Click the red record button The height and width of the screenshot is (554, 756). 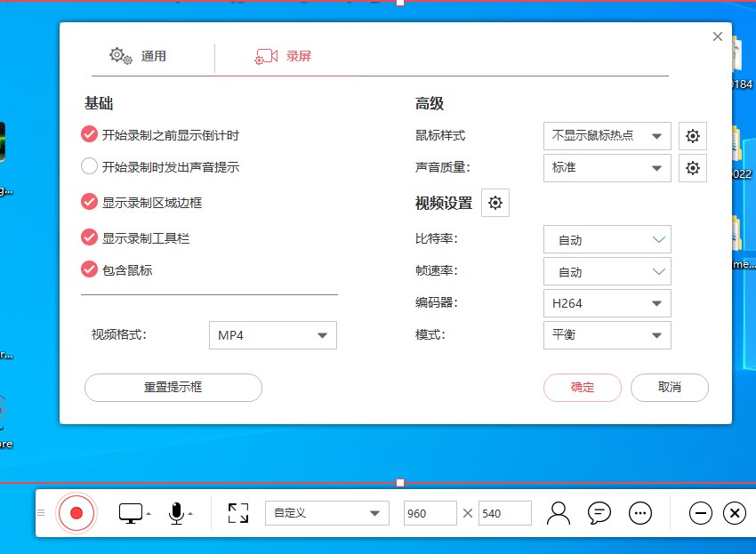[76, 513]
